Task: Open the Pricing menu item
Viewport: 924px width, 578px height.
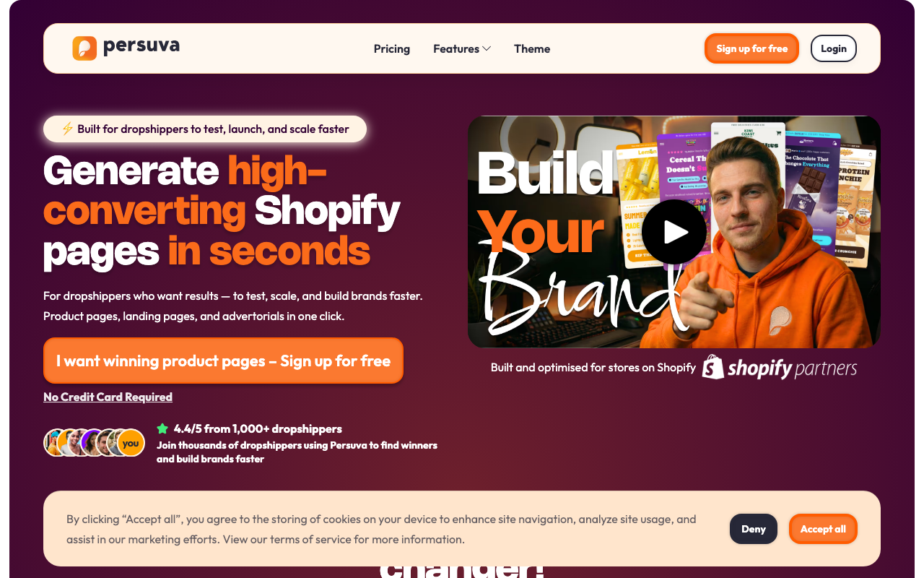Action: click(x=392, y=48)
